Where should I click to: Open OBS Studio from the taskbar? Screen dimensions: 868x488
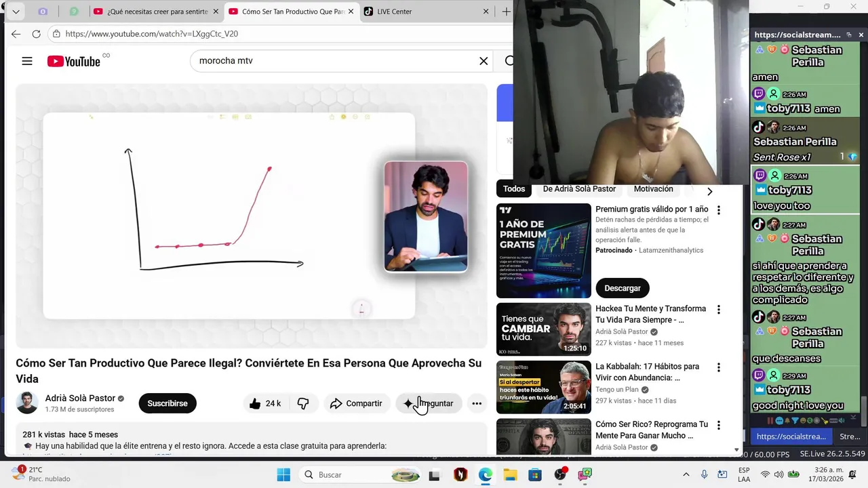[x=560, y=474]
